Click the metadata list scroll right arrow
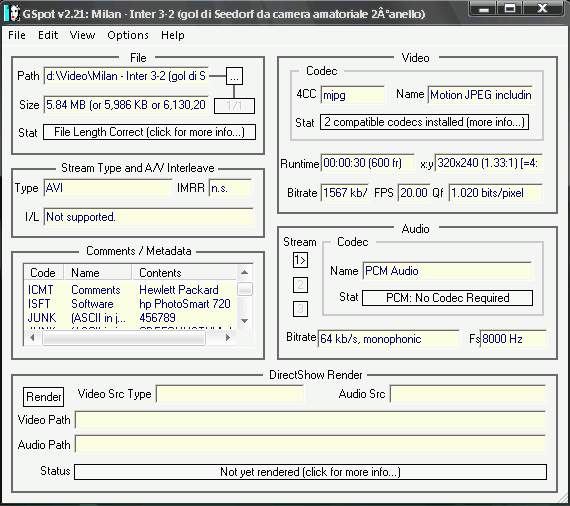This screenshot has height=506, width=570. pyautogui.click(x=228, y=338)
